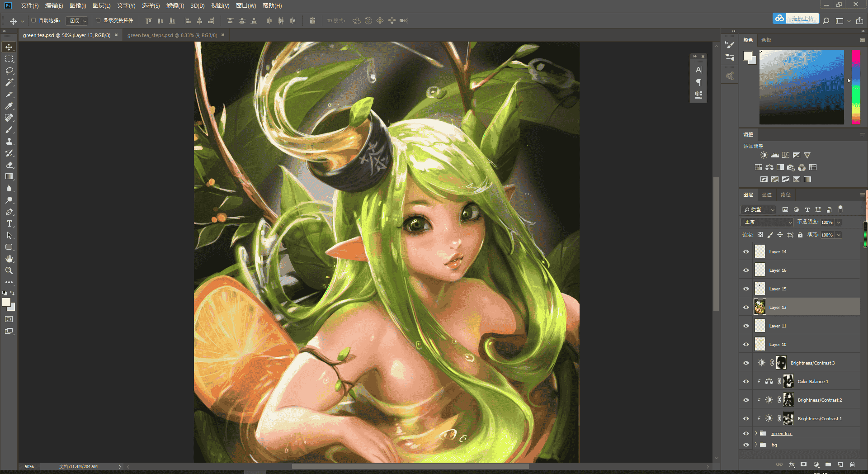
Task: Select the Brush tool
Action: click(x=9, y=129)
